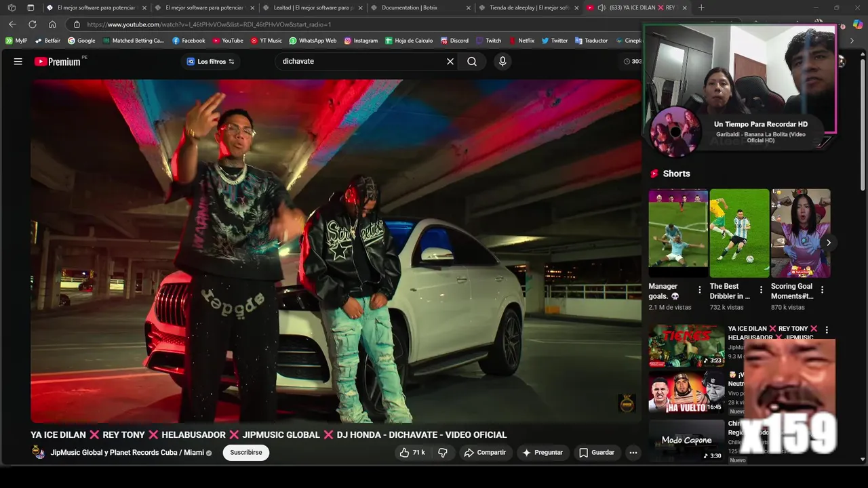This screenshot has width=868, height=488.
Task: Click the Dichavate video player
Action: tap(336, 251)
